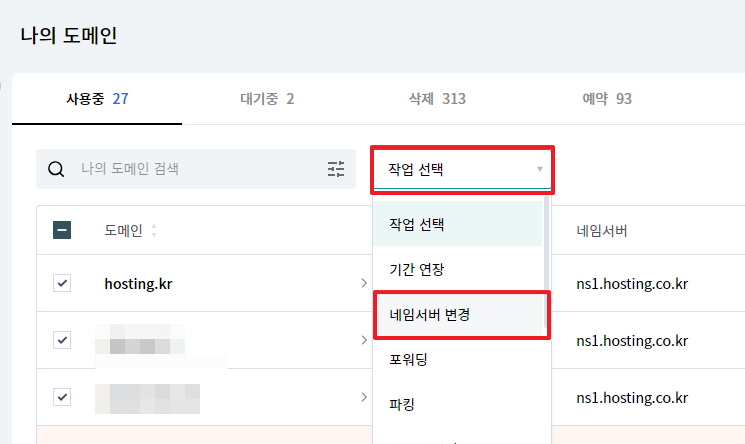Uncheck the hosting.kr row checkbox

(x=62, y=283)
